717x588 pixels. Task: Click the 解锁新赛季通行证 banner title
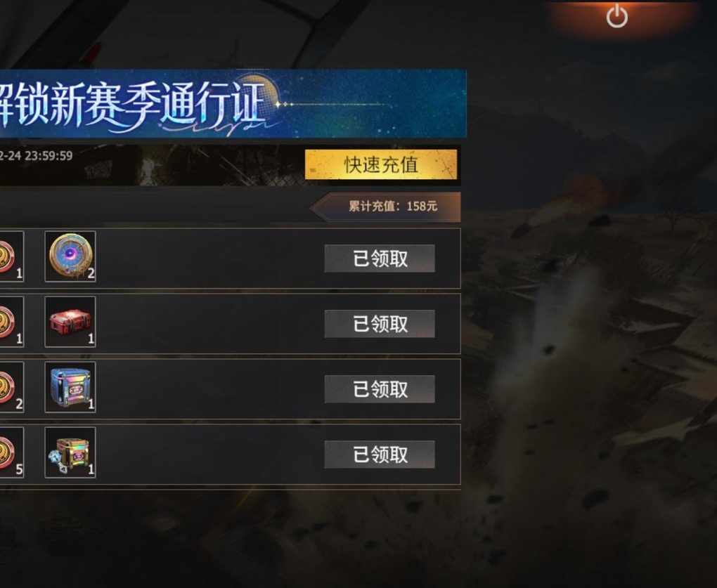pos(133,104)
